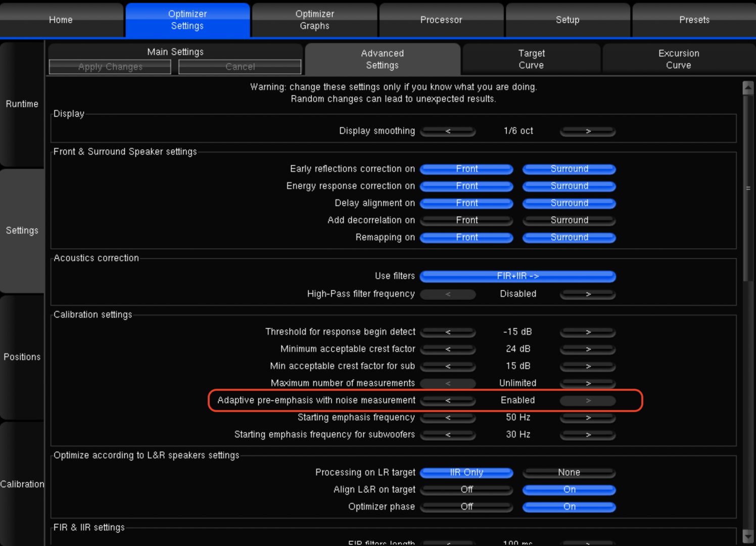Decrease Min acceptable crest factor for sub

pos(448,367)
